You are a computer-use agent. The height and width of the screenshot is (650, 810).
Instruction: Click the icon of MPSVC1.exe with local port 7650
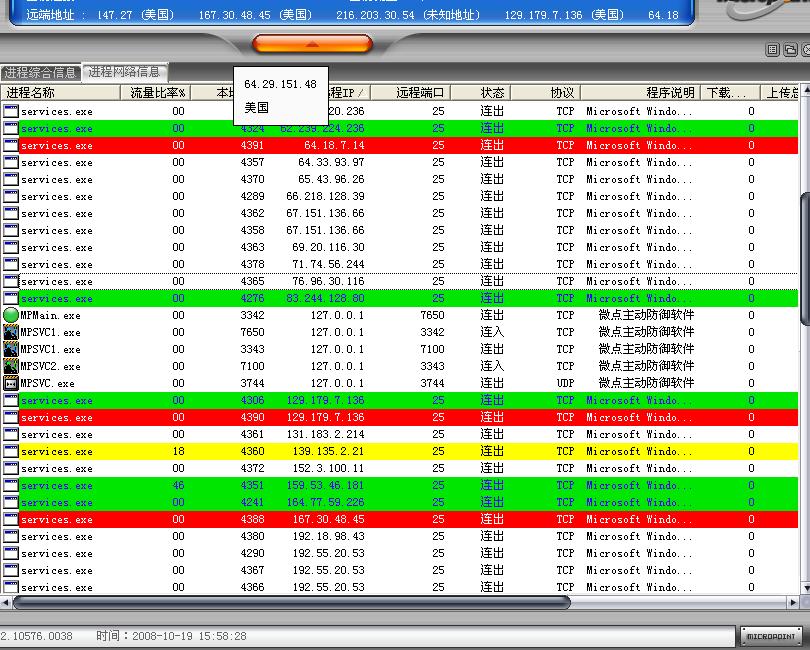coord(10,332)
